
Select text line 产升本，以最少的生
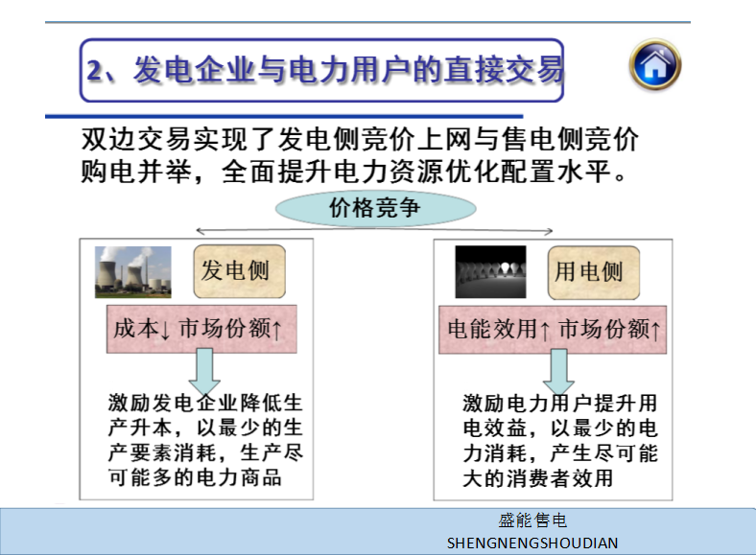[205, 428]
